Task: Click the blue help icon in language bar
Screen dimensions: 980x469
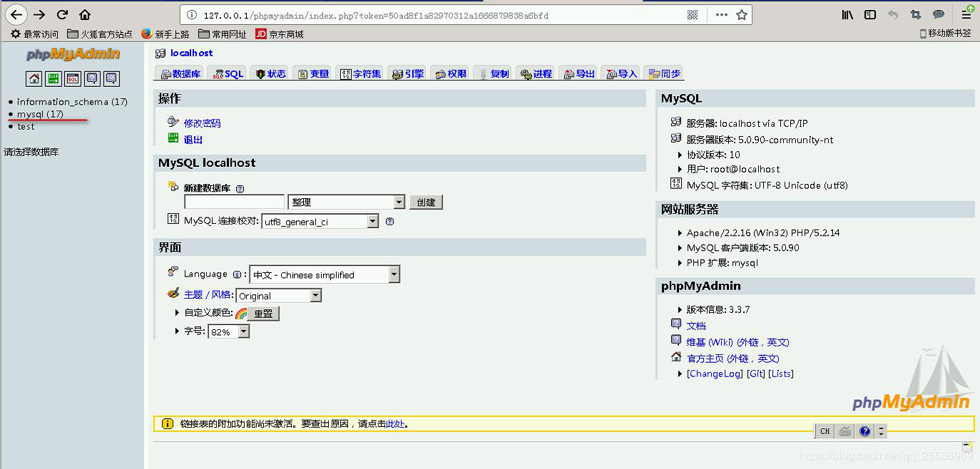Action: click(864, 431)
